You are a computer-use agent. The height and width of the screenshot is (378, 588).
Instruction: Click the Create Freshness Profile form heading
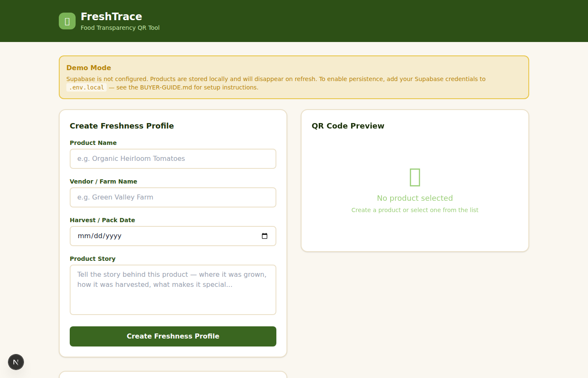(122, 126)
